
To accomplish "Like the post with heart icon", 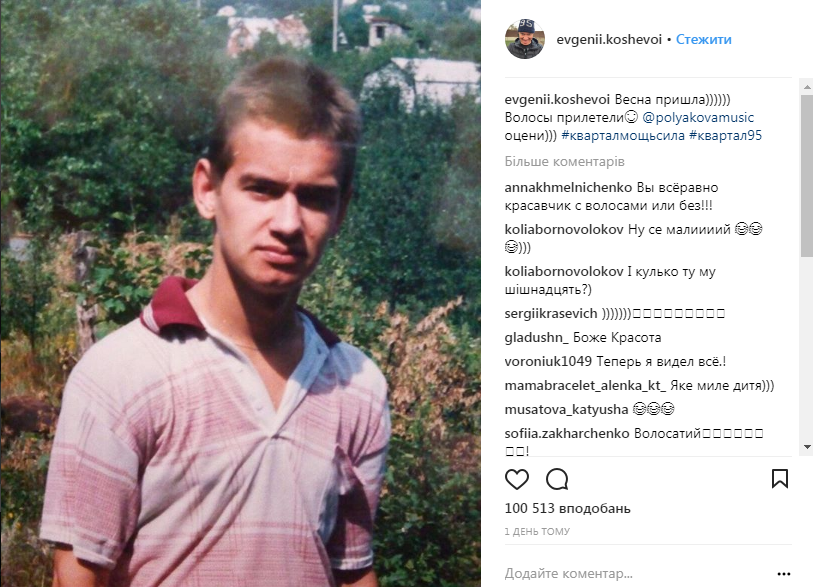I will click(x=516, y=479).
